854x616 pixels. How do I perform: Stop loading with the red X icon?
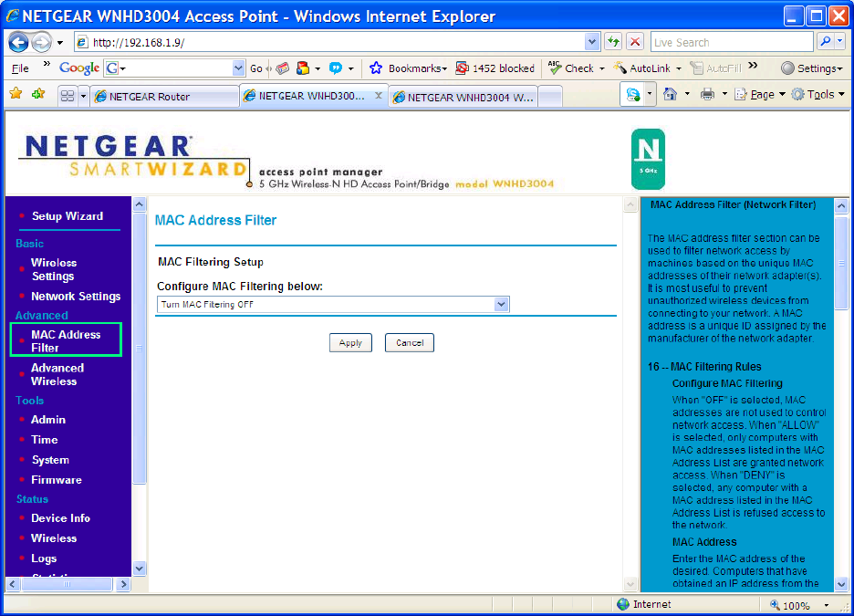click(x=634, y=42)
